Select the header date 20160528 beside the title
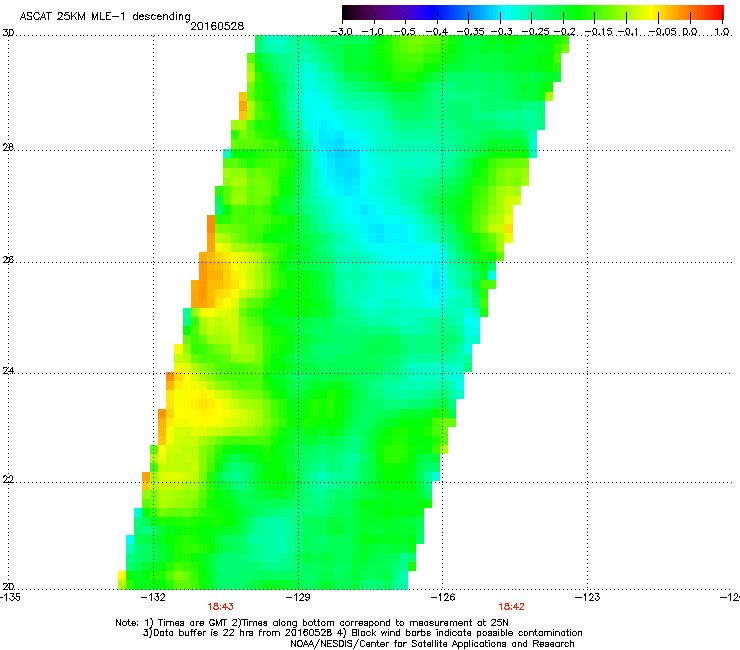The width and height of the screenshot is (740, 650). pos(217,26)
